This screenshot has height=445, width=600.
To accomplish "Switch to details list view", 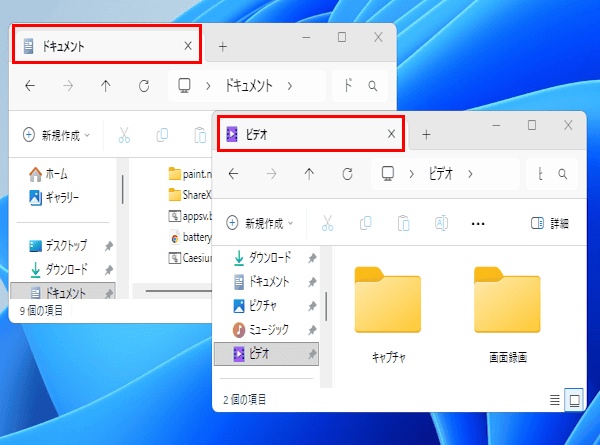I will coord(554,400).
